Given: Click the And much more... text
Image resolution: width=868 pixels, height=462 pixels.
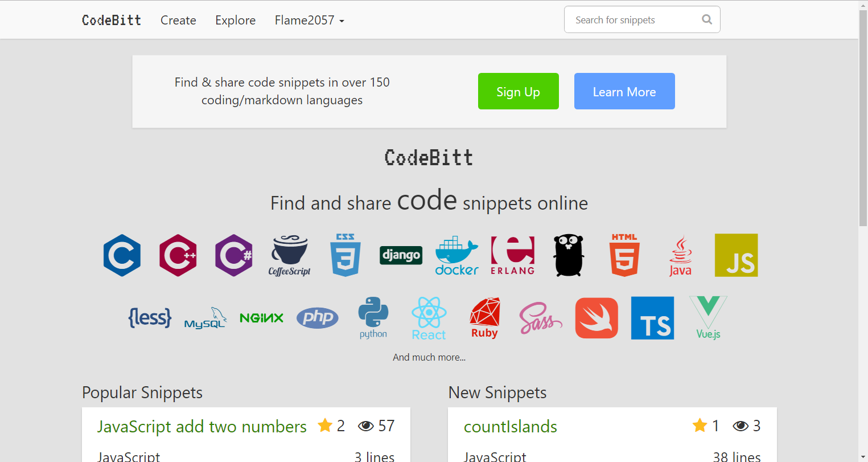Looking at the screenshot, I should [x=429, y=357].
